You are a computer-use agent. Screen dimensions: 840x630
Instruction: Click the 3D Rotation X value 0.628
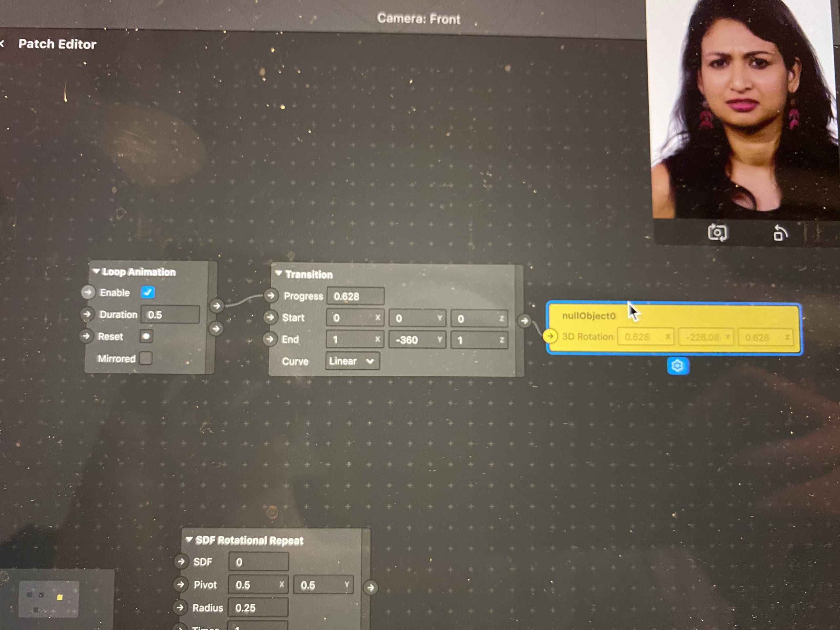point(645,337)
